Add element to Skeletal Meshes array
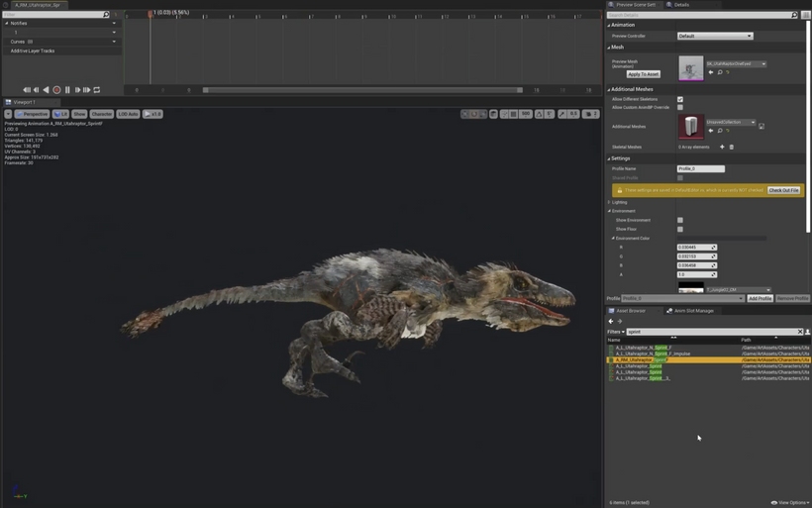Image resolution: width=812 pixels, height=508 pixels. [722, 147]
